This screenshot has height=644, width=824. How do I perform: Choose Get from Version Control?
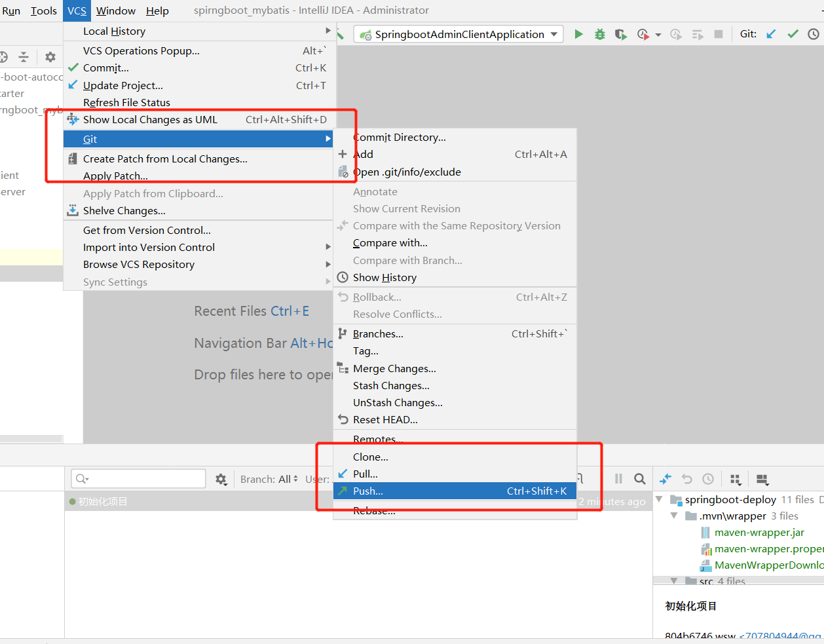(199, 230)
